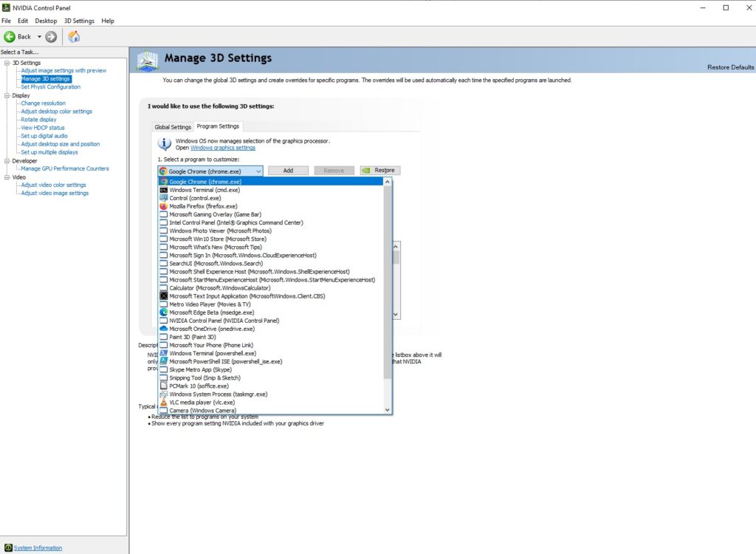Click the Forward arrow icon in toolbar
Image resolution: width=756 pixels, height=554 pixels.
click(x=51, y=37)
